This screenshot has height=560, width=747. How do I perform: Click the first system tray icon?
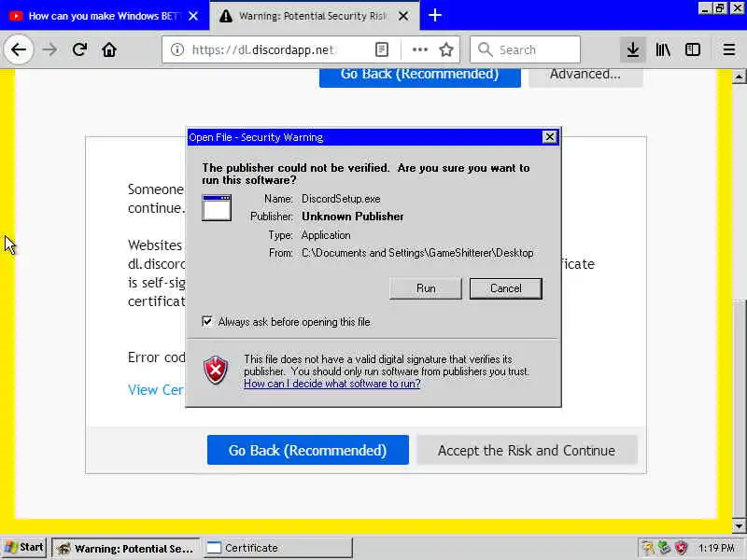pos(648,548)
